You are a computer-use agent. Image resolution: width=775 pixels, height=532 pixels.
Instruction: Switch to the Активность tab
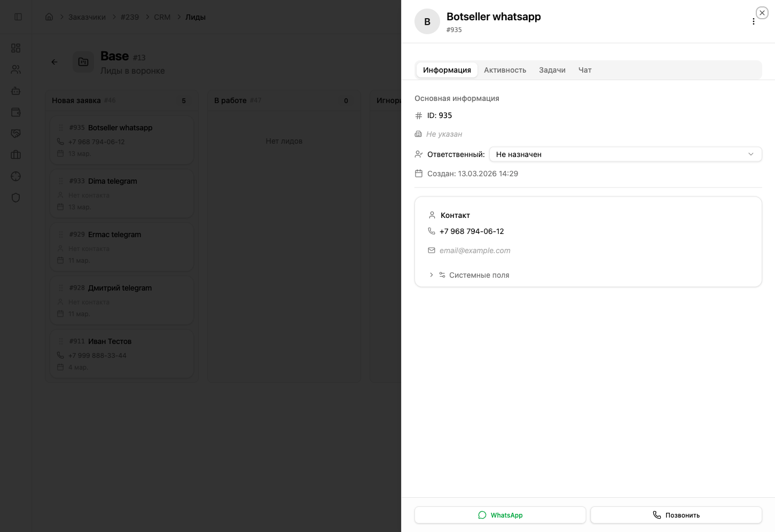tap(505, 70)
